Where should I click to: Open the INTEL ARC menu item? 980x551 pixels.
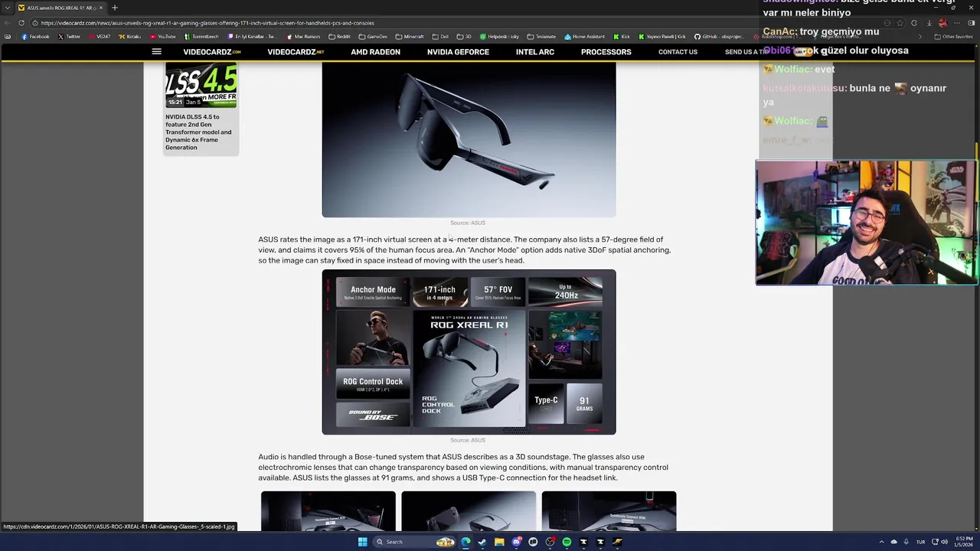pyautogui.click(x=535, y=52)
